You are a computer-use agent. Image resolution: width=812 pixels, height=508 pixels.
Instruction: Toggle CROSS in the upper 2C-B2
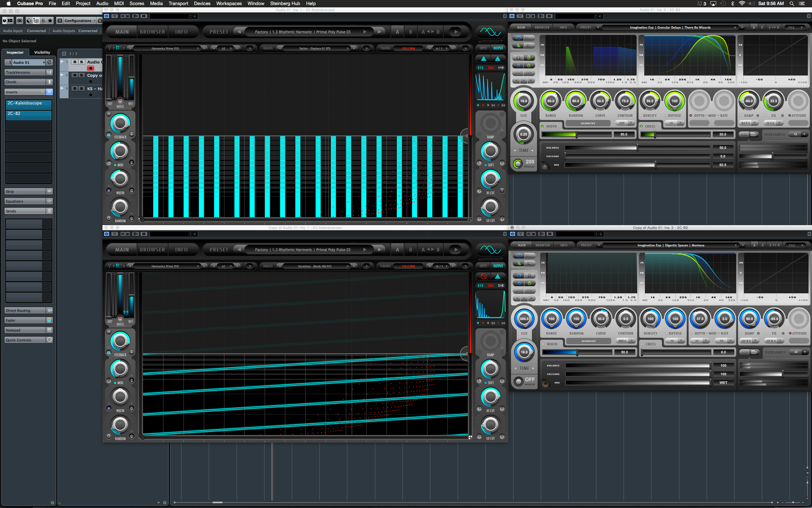pos(641,126)
